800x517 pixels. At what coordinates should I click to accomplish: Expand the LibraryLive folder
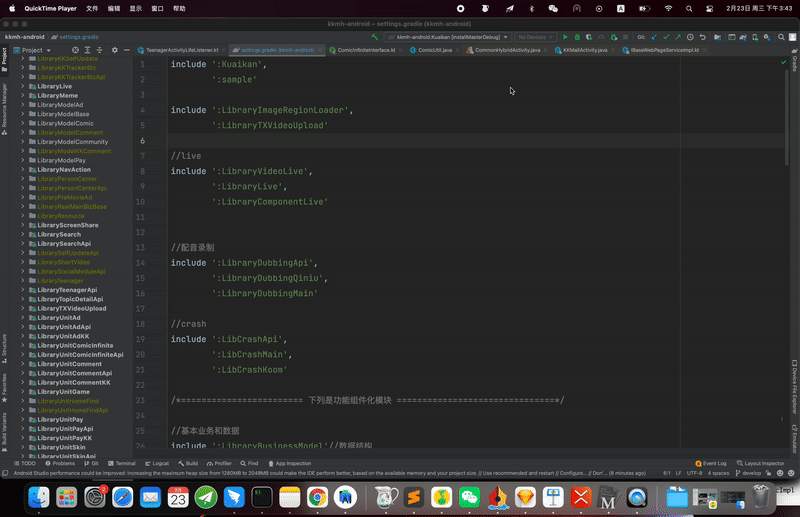tap(23, 86)
